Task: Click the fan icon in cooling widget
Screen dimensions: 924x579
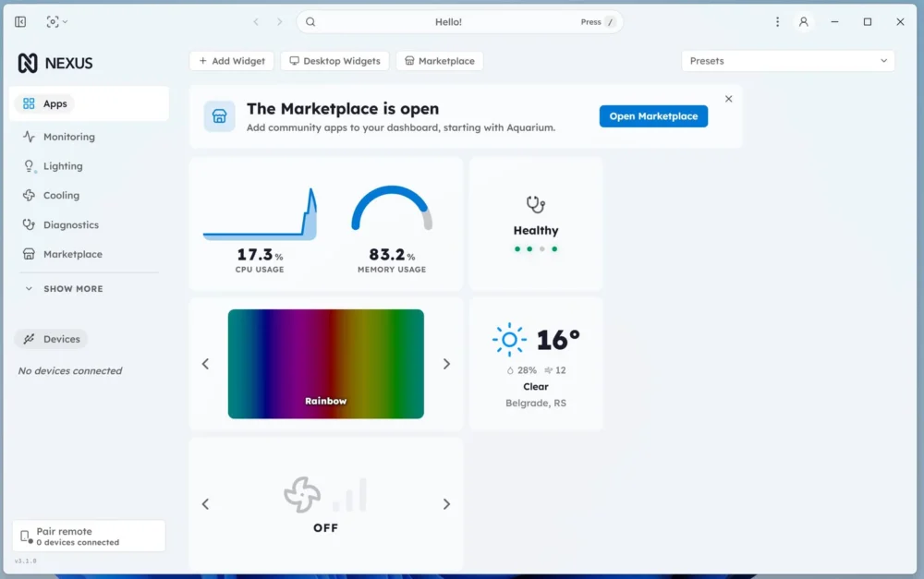Action: pos(302,494)
